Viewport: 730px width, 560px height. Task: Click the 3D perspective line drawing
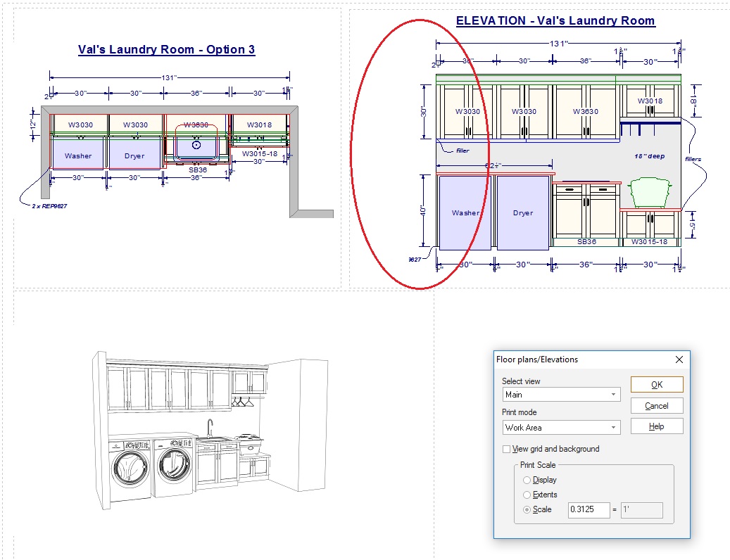tap(190, 429)
